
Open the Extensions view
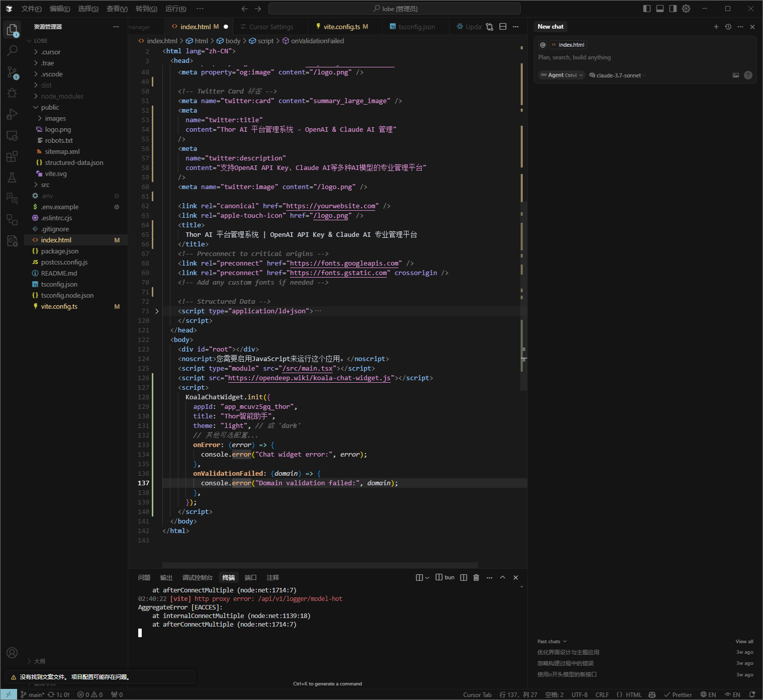click(x=12, y=156)
